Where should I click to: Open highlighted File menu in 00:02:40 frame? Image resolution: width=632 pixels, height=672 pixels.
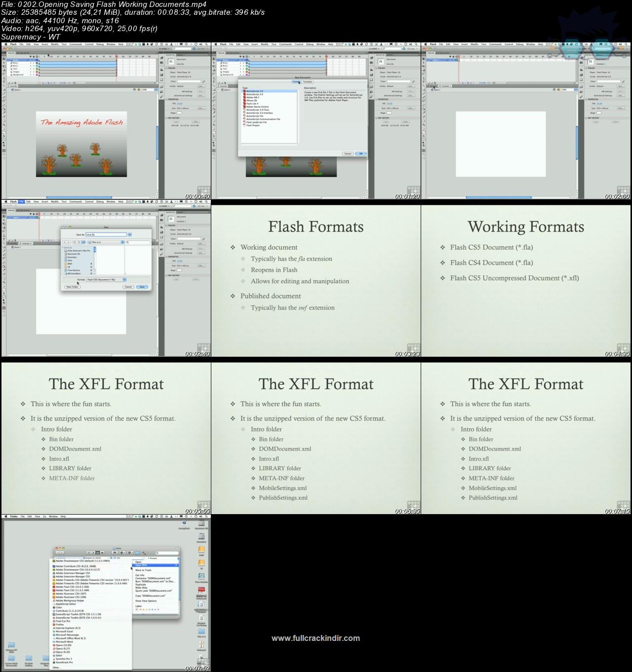tap(21, 201)
